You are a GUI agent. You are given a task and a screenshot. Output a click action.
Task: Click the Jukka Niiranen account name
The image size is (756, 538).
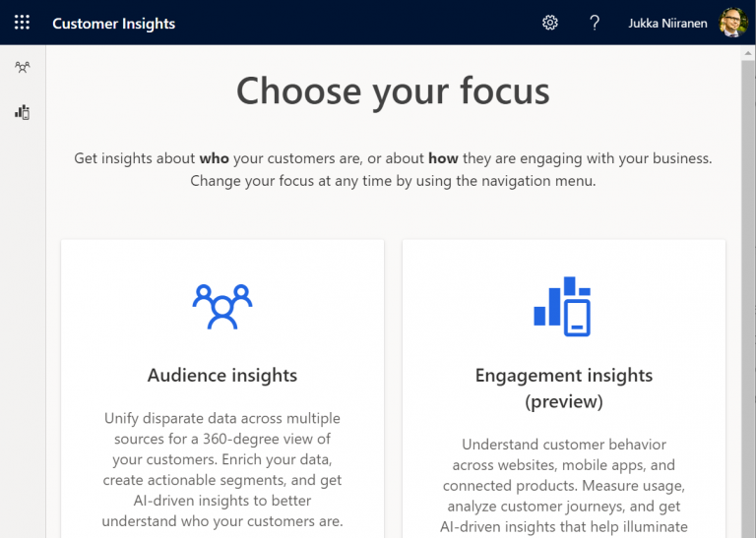tap(667, 24)
